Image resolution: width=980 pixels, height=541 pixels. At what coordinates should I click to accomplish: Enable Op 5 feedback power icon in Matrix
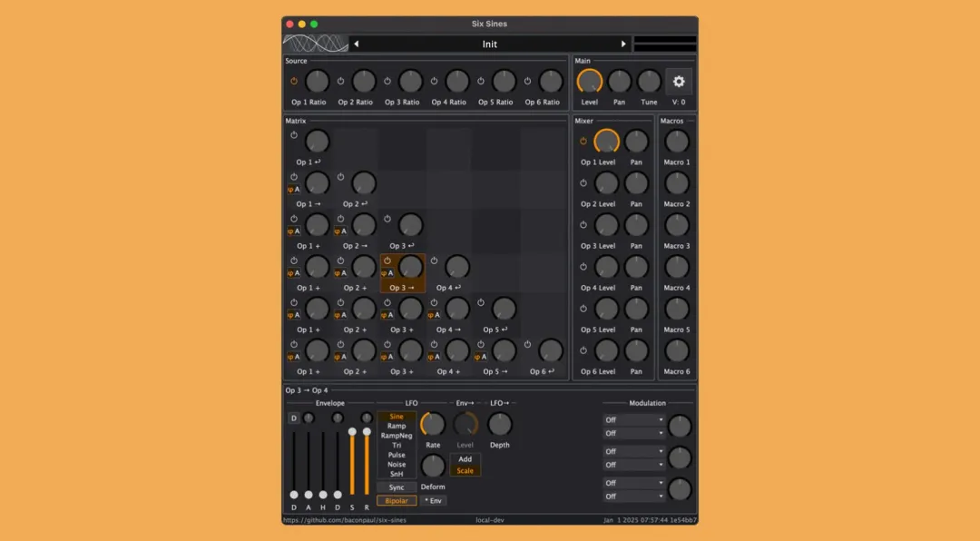point(481,302)
